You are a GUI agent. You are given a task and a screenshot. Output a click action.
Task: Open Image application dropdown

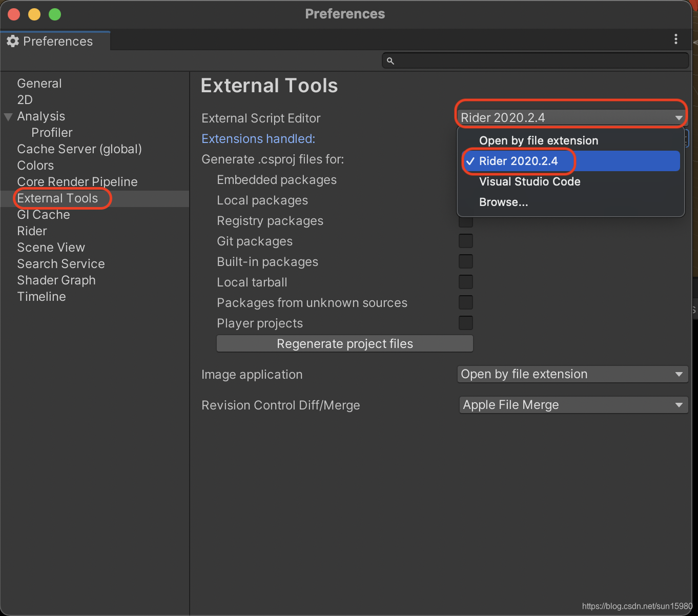[572, 374]
